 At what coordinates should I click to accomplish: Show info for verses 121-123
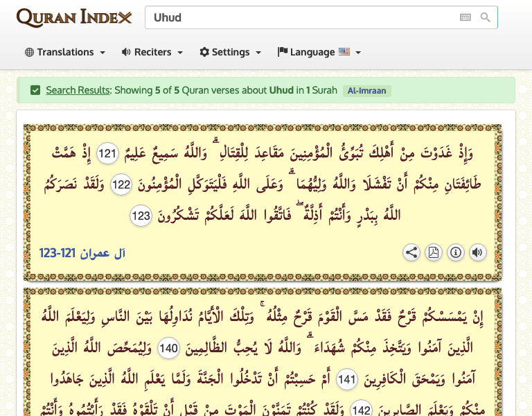[456, 252]
